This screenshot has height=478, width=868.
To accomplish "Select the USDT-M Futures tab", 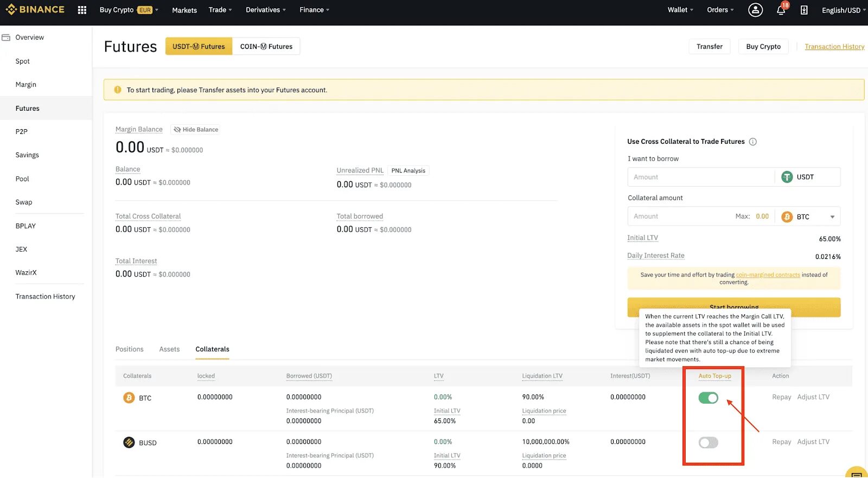I will point(199,46).
